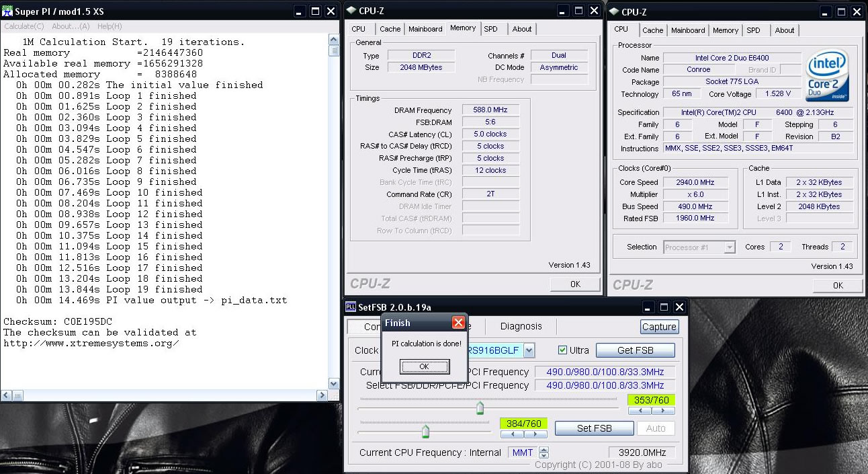Image resolution: width=868 pixels, height=474 pixels.
Task: Switch to Mainboard tab in the CPU-Z Memory window
Action: (x=425, y=29)
